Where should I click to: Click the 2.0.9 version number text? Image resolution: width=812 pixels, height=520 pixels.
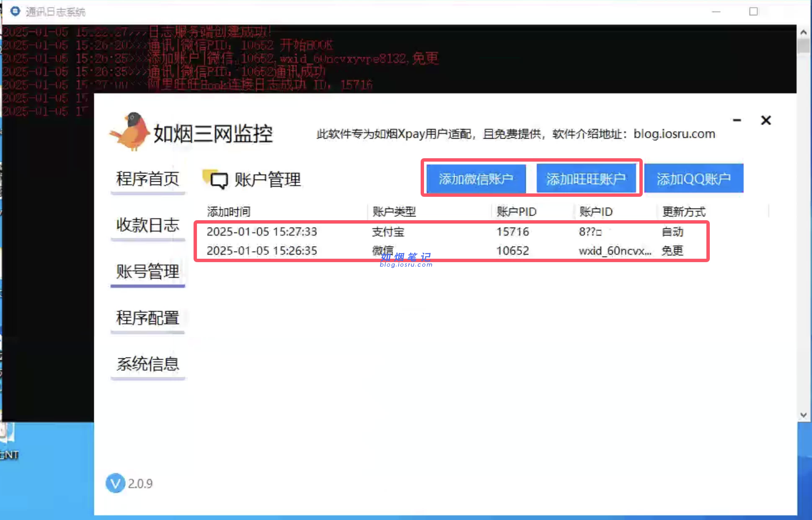pos(140,484)
